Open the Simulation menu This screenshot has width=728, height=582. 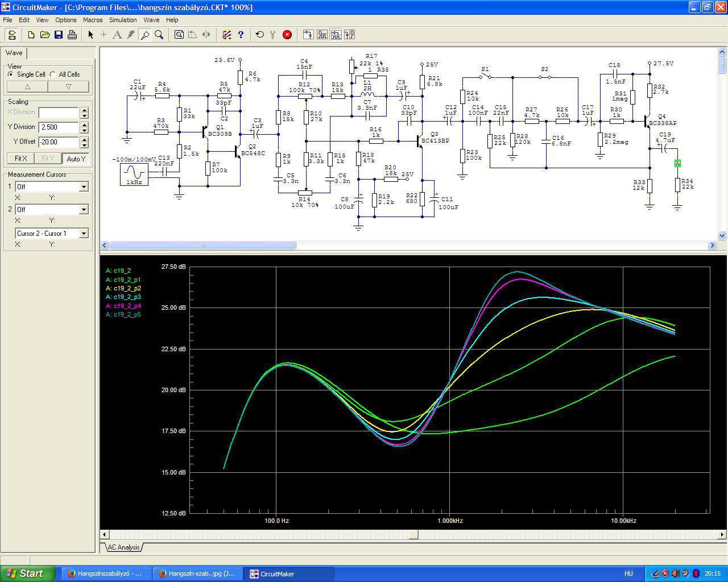coord(123,20)
